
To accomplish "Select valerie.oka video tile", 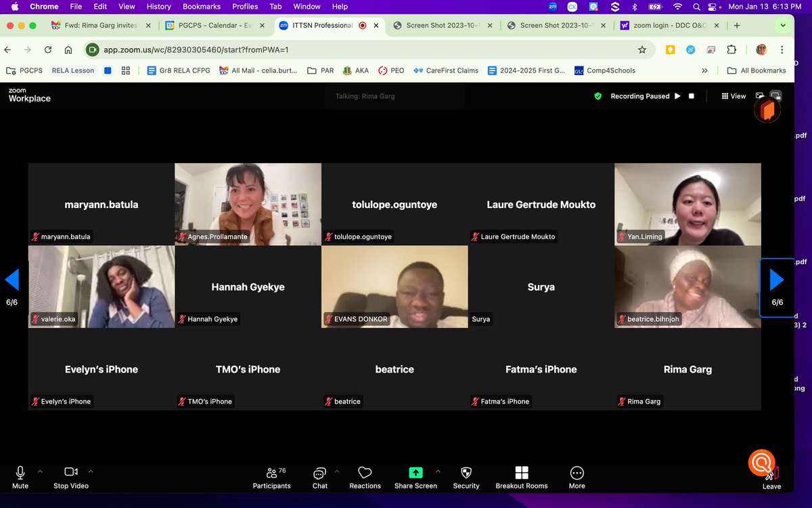I will [101, 287].
